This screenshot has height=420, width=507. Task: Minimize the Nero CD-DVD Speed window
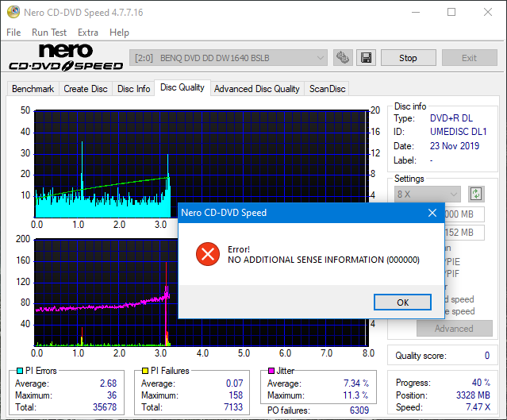[x=416, y=12]
